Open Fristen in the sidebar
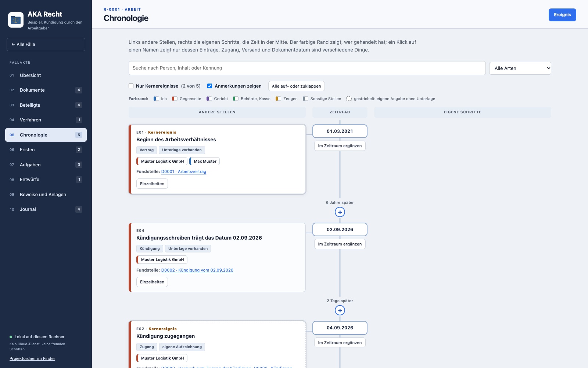Viewport: 588px width, 368px height. point(46,150)
